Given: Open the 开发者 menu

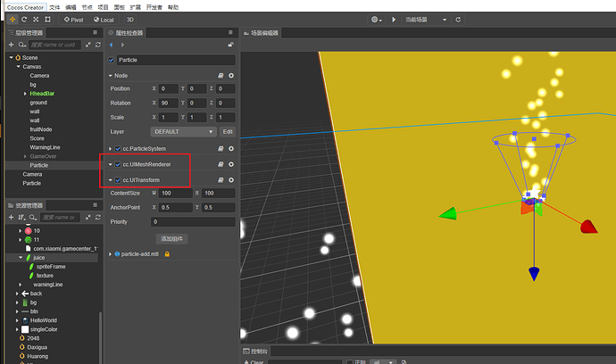Looking at the screenshot, I should (154, 7).
